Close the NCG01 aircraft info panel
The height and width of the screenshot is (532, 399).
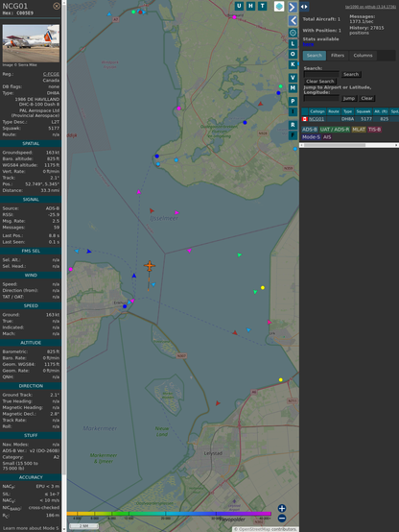(57, 6)
